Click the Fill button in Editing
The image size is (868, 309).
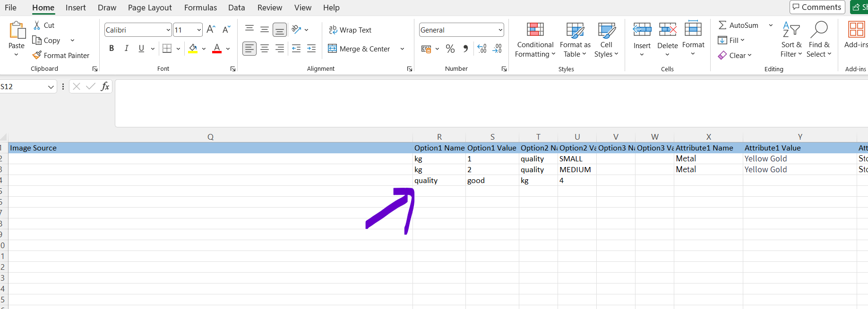731,40
